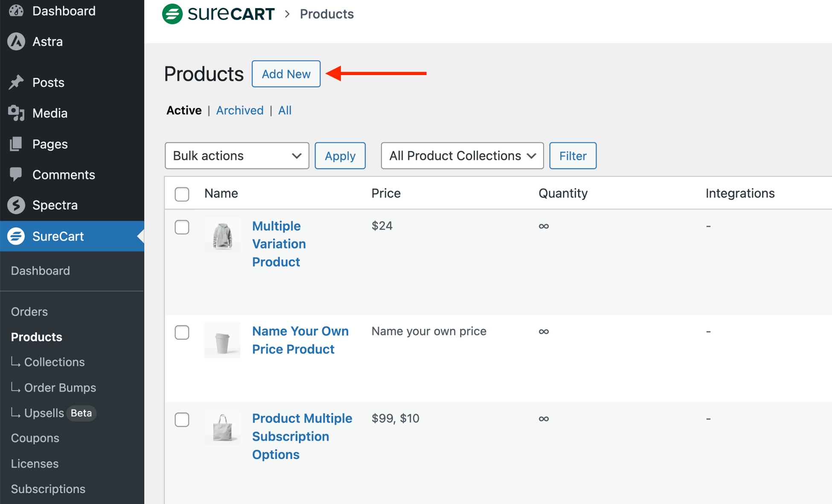
Task: Click Products breadcrumb text in header
Action: pyautogui.click(x=326, y=14)
